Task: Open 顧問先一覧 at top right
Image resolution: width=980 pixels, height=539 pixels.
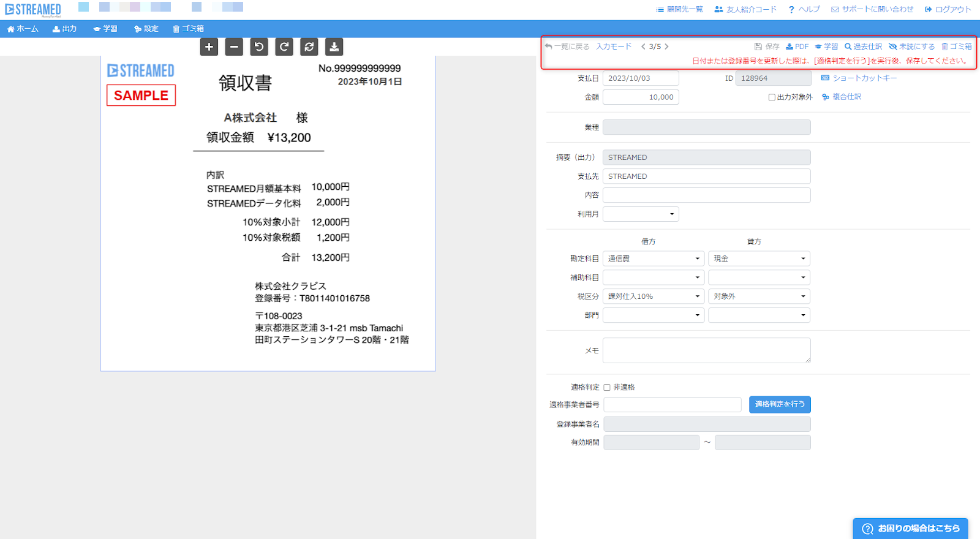Action: (x=679, y=9)
